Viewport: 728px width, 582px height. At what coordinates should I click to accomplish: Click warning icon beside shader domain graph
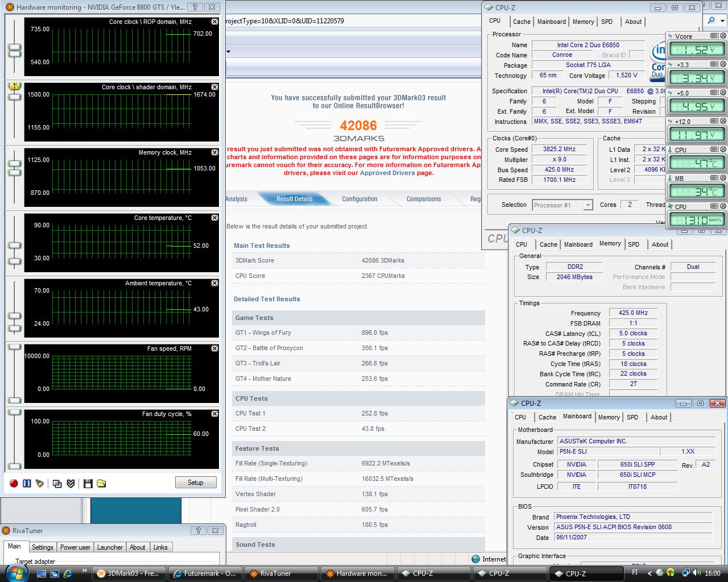(x=14, y=86)
